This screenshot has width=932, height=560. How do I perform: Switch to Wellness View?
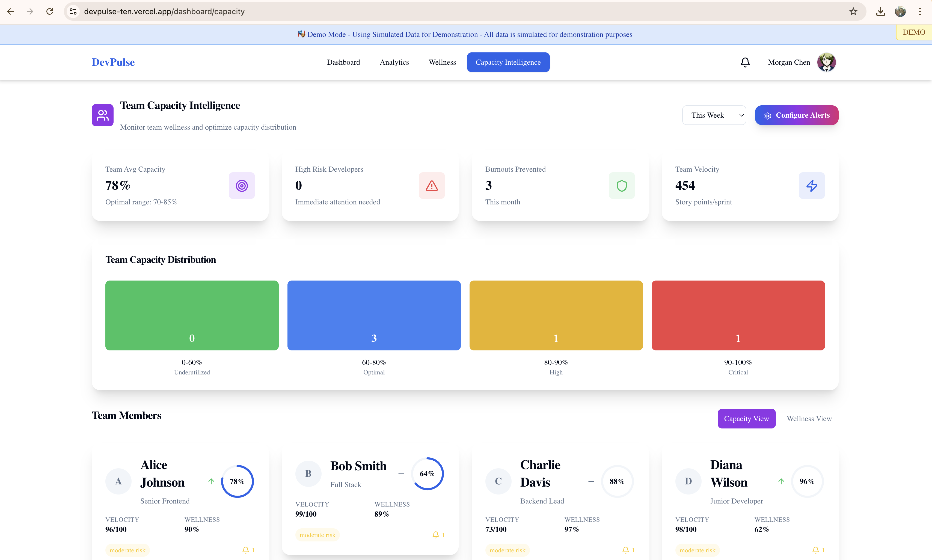point(809,418)
